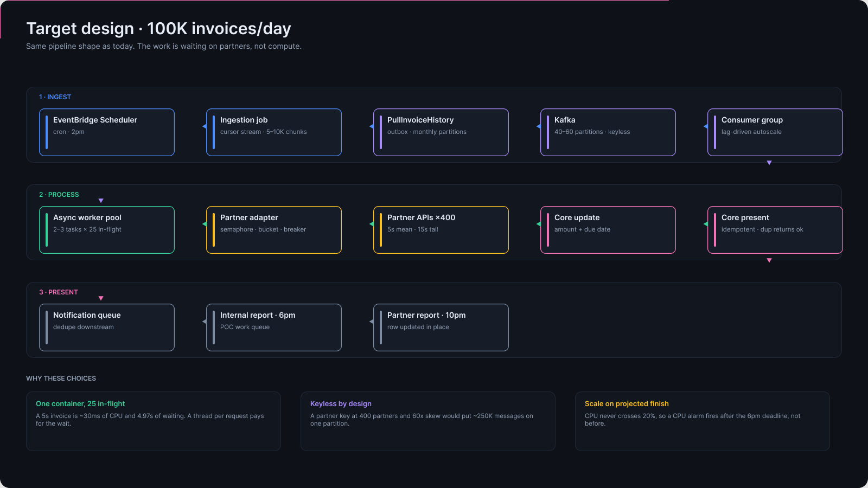This screenshot has height=488, width=868.
Task: Click the Consumer group card
Action: click(775, 132)
